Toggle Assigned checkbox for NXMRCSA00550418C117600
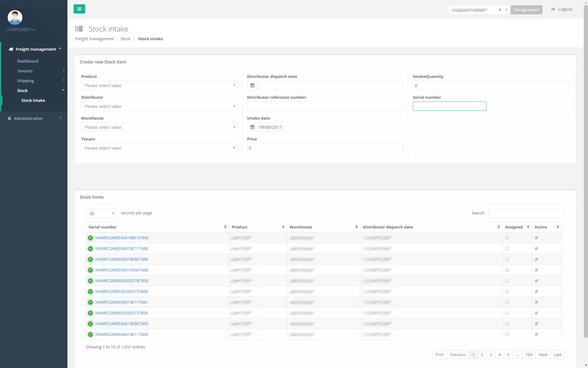The image size is (588, 368). click(x=507, y=249)
